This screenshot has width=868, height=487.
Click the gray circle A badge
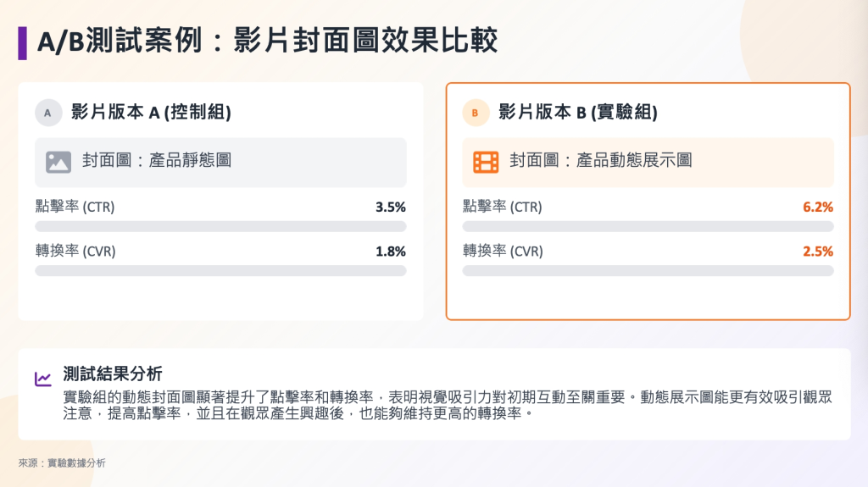tap(47, 113)
